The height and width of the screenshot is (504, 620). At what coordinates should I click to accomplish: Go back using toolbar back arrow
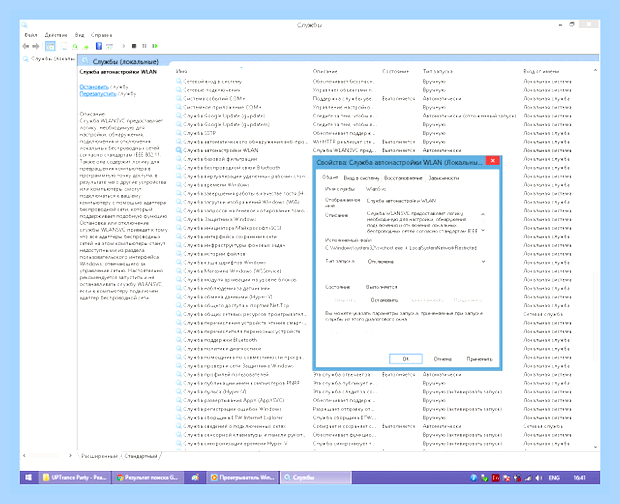click(x=26, y=46)
